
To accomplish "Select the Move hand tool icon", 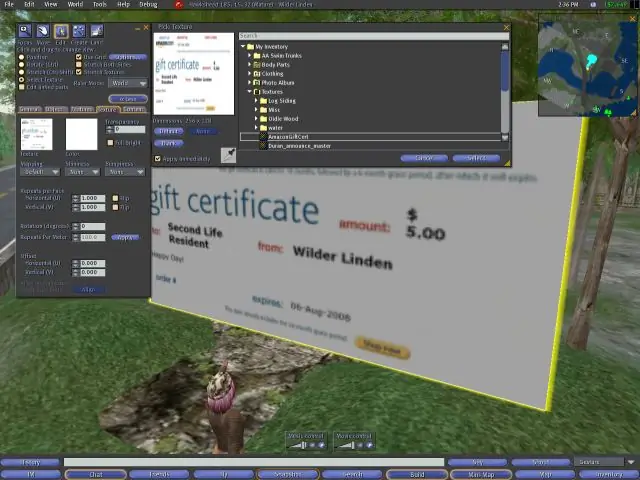I will [42, 31].
